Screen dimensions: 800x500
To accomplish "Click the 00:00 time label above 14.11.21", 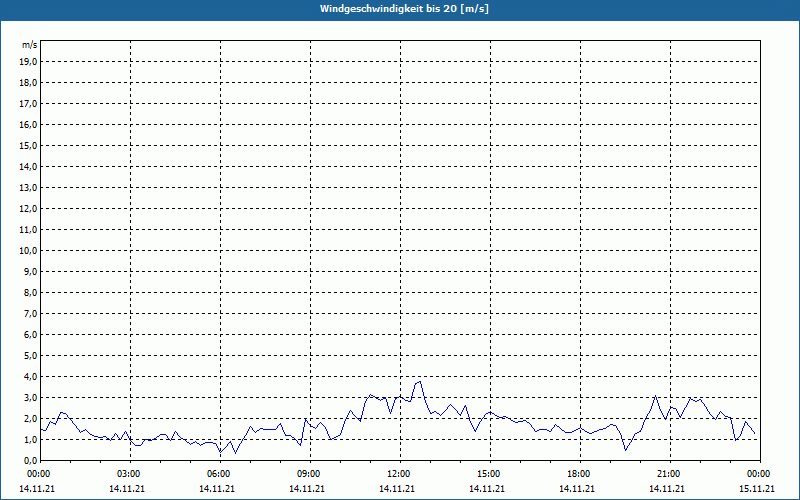I will (39, 474).
